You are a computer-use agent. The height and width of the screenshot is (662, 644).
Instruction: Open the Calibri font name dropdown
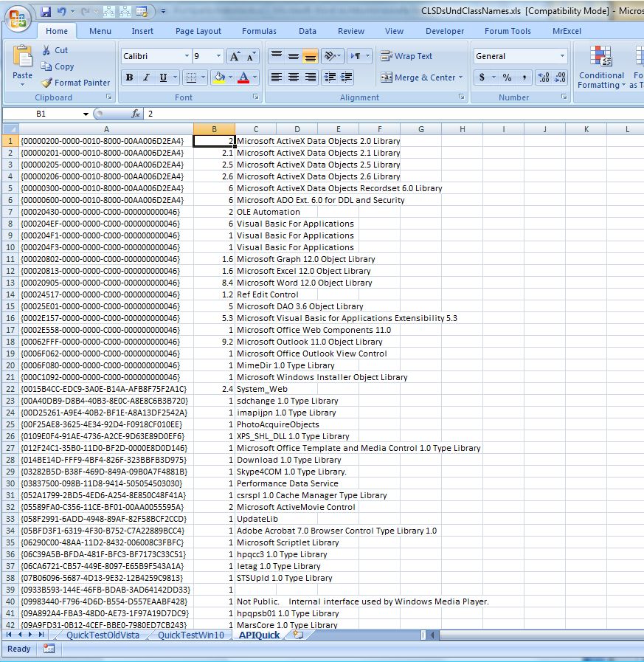point(187,56)
